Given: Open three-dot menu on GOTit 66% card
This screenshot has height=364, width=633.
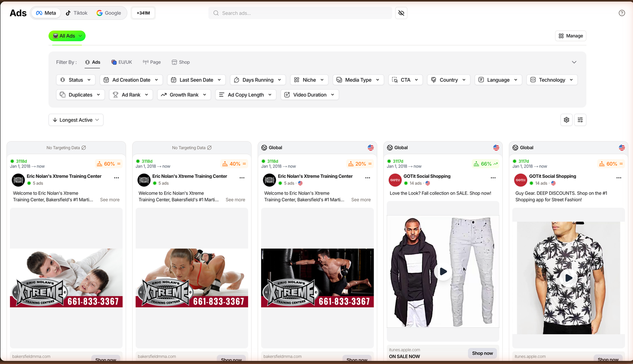Looking at the screenshot, I should point(493,178).
